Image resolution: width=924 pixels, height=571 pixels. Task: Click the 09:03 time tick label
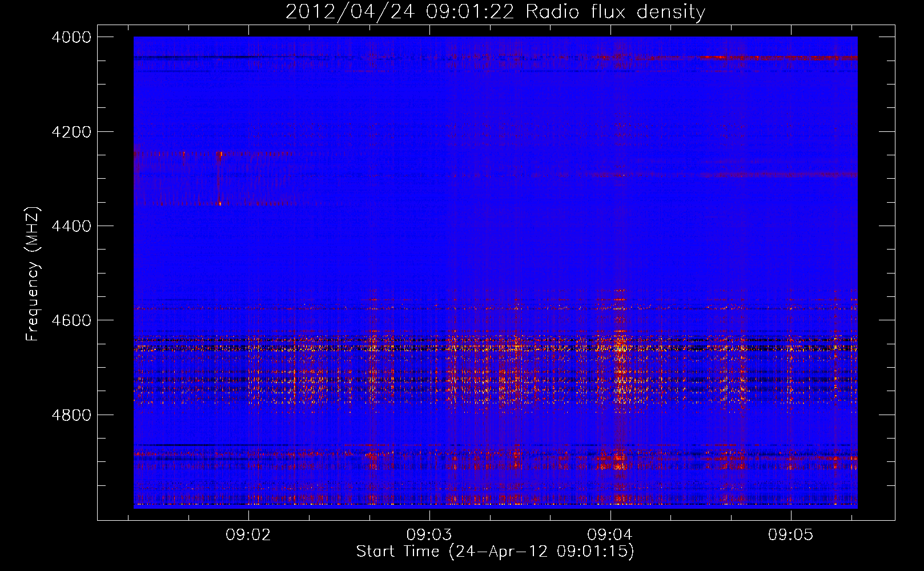tap(429, 535)
